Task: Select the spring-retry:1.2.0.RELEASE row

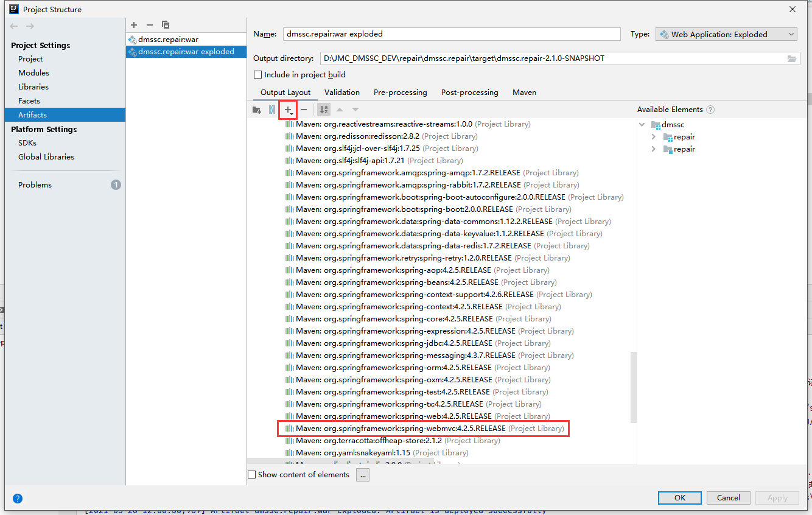Action: point(428,258)
